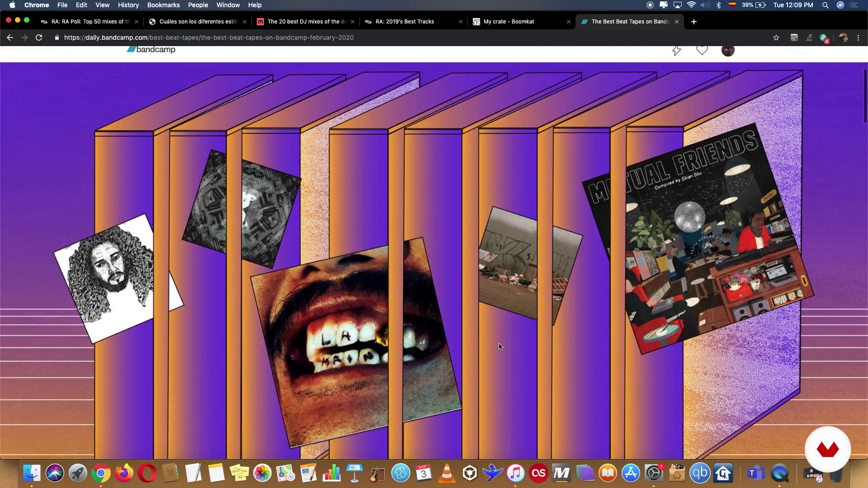Screen dimensions: 868x488
Task: Open the Books app from the Dock
Action: [608, 473]
